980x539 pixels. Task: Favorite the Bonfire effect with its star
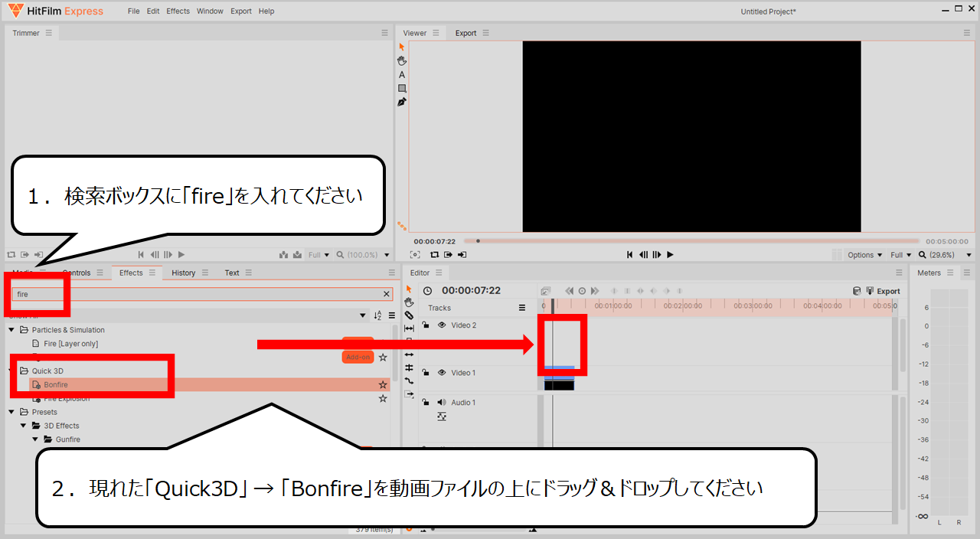(x=383, y=384)
